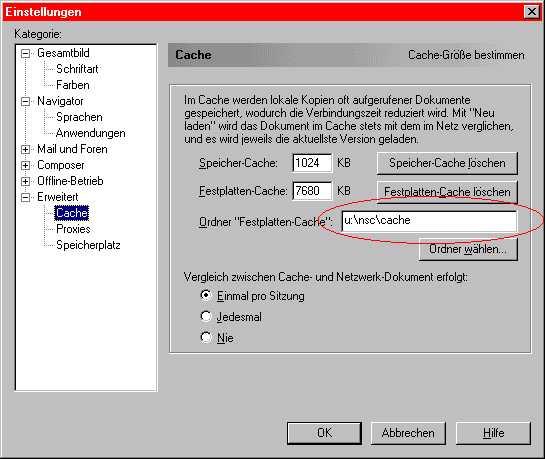545x459 pixels.
Task: Collapse the Navigator category node
Action: (x=25, y=101)
